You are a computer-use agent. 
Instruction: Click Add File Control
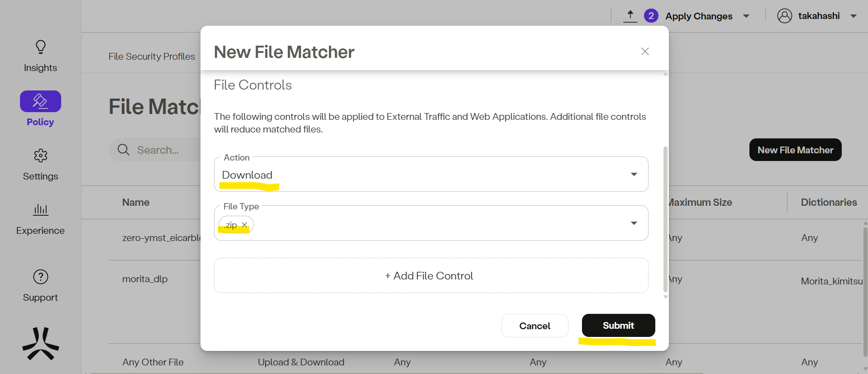click(x=431, y=276)
